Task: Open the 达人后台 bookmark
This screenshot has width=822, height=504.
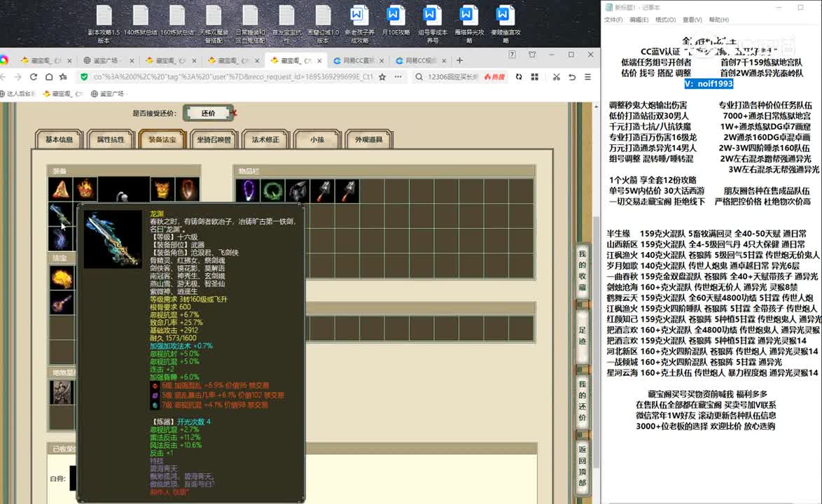Action: click(x=18, y=94)
